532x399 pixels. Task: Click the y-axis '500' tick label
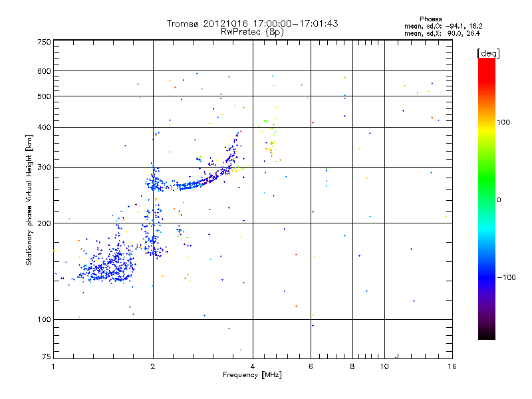pos(44,96)
